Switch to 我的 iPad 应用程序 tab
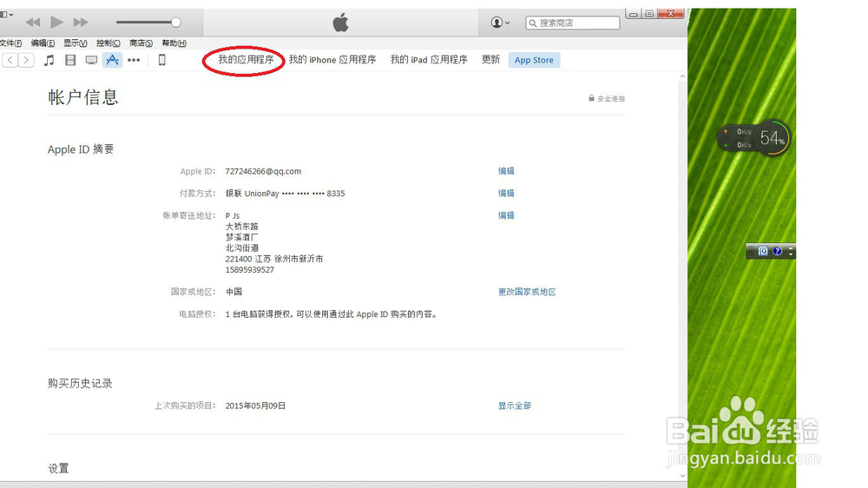Viewport: 868px width, 488px height. (x=429, y=59)
